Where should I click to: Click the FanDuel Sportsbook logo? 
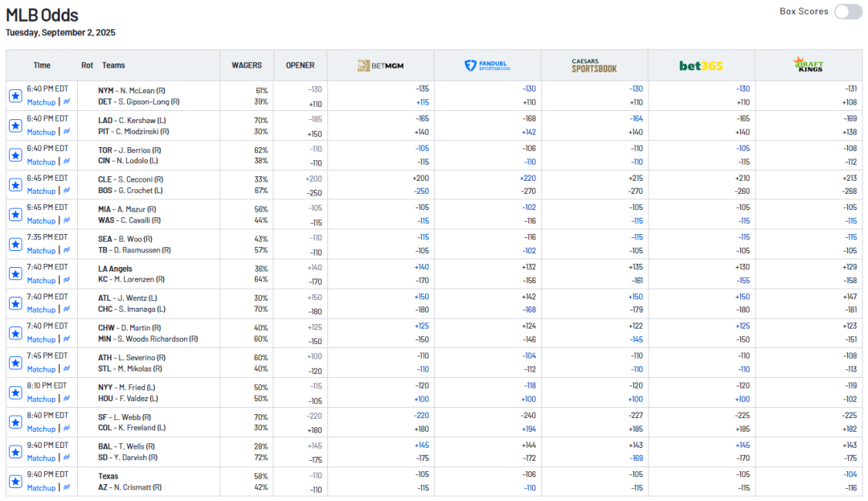(487, 66)
